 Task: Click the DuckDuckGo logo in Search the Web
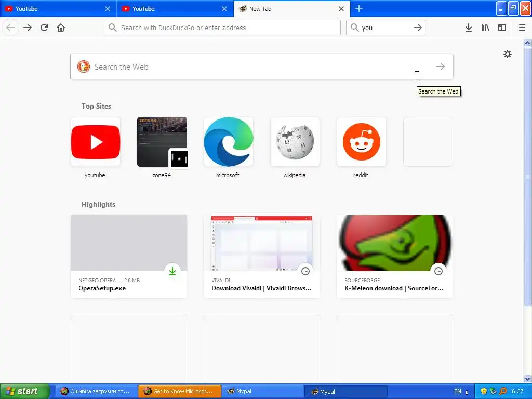coord(84,66)
